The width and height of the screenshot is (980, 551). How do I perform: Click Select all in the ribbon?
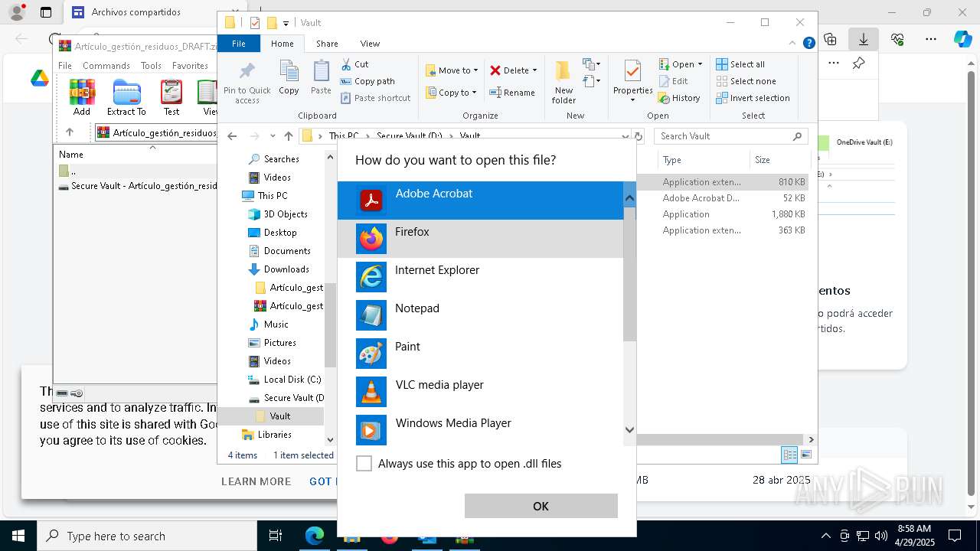(740, 64)
